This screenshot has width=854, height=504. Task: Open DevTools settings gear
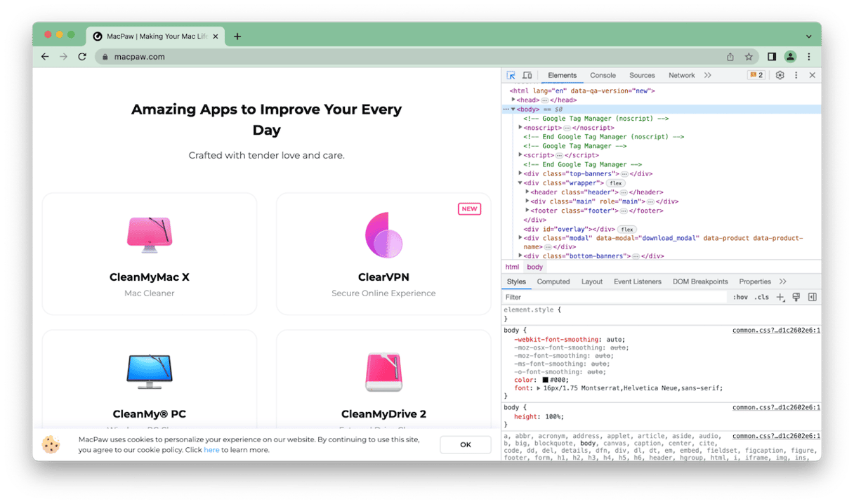(x=780, y=75)
